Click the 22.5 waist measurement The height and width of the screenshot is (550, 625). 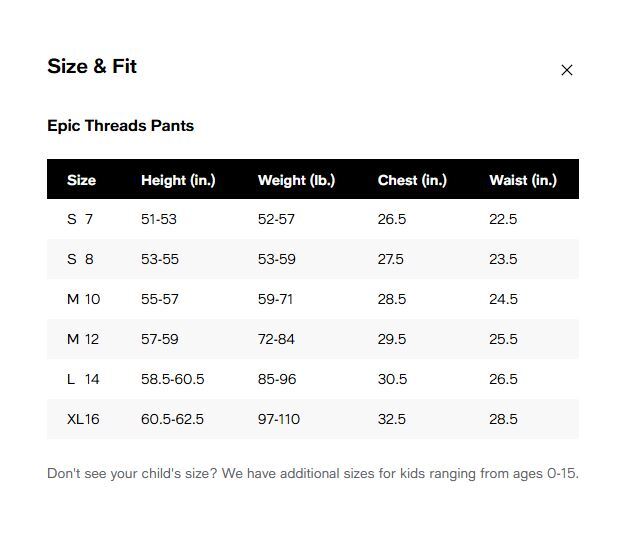click(x=503, y=219)
